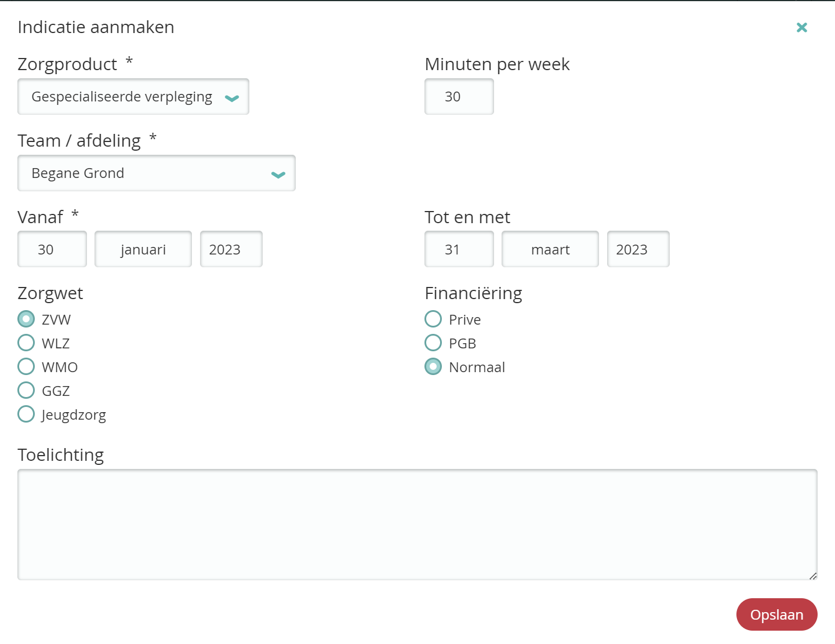The height and width of the screenshot is (644, 835).
Task: Open the Vanaf month field showing januari
Action: [143, 249]
